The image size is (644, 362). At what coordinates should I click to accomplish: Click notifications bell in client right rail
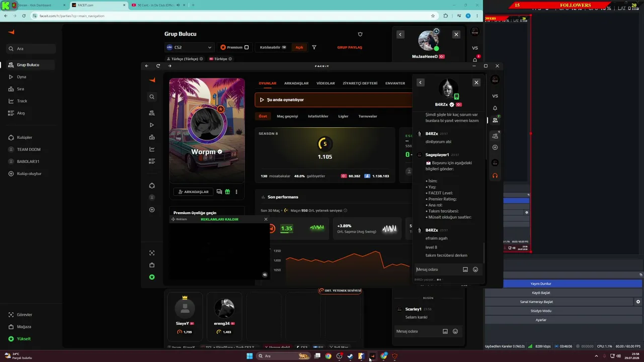[x=495, y=108]
